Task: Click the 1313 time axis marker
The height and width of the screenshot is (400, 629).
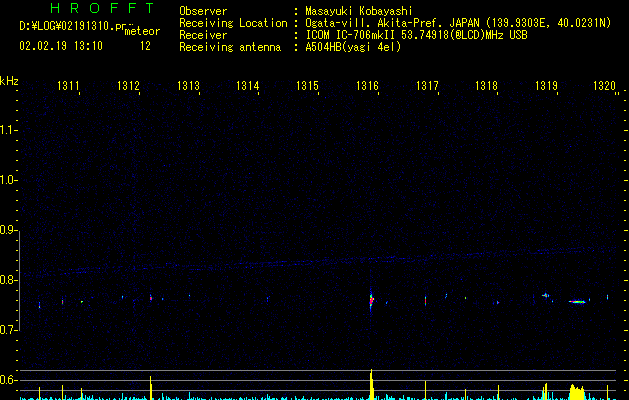Action: pos(188,86)
